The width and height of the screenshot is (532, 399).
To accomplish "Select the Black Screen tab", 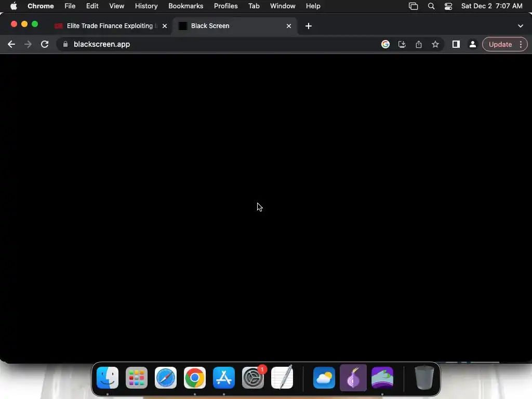I will pos(235,26).
